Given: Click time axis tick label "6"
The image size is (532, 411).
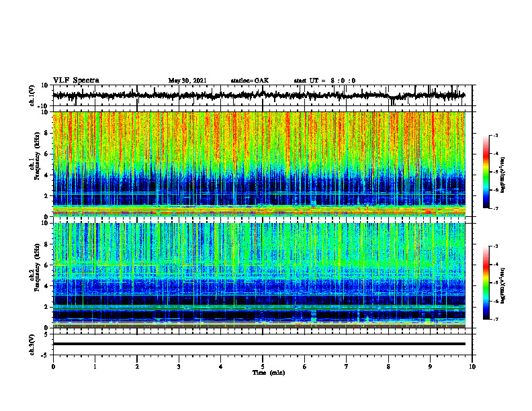Looking at the screenshot, I should 305,367.
